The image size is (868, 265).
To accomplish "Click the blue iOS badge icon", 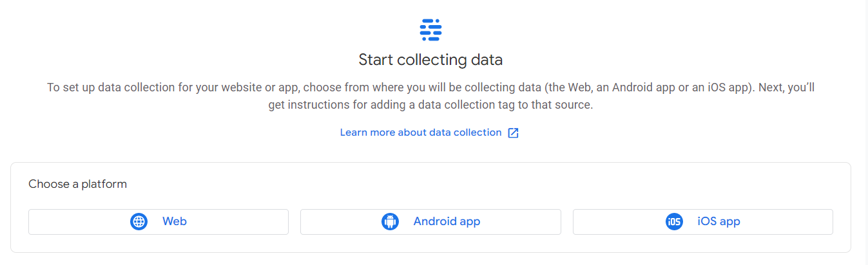I will [674, 222].
